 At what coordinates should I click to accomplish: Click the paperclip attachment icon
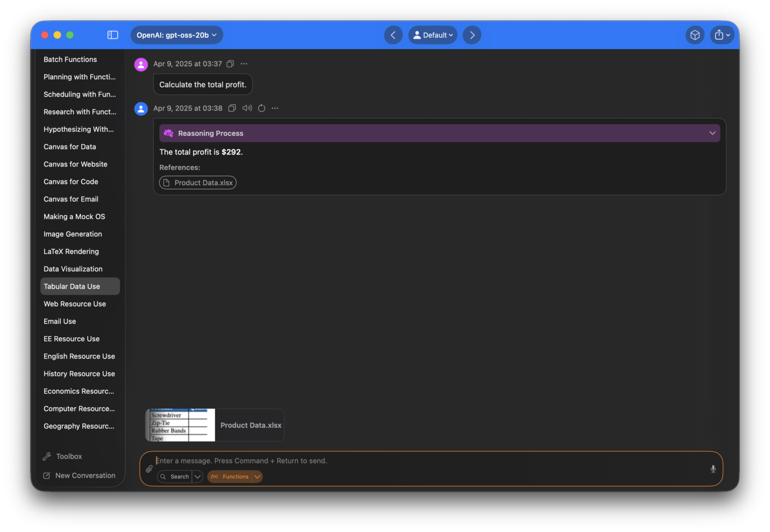click(149, 469)
